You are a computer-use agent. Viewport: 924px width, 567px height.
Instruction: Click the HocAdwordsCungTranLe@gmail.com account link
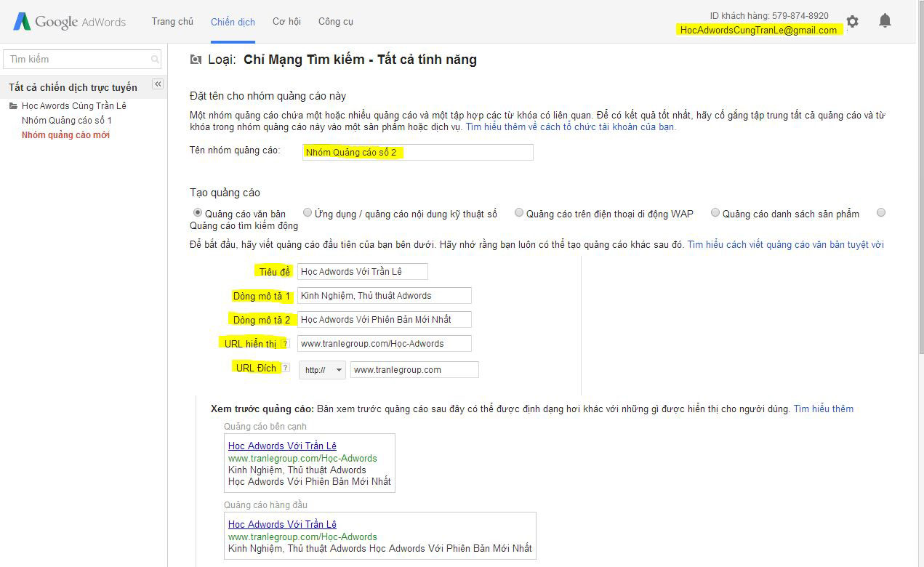point(758,31)
